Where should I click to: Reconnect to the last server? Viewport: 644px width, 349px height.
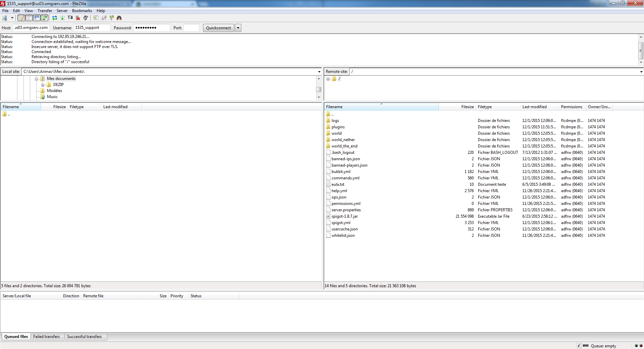pyautogui.click(x=86, y=18)
